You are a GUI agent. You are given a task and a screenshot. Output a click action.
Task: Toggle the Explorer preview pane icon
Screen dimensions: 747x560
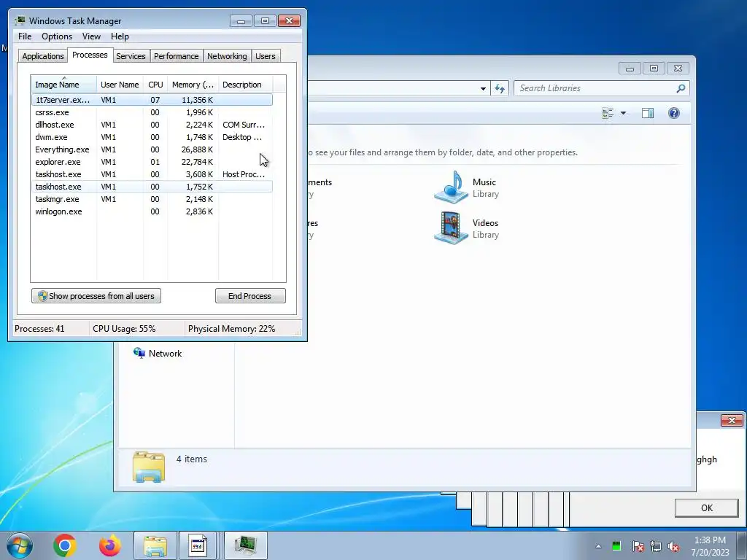point(648,113)
